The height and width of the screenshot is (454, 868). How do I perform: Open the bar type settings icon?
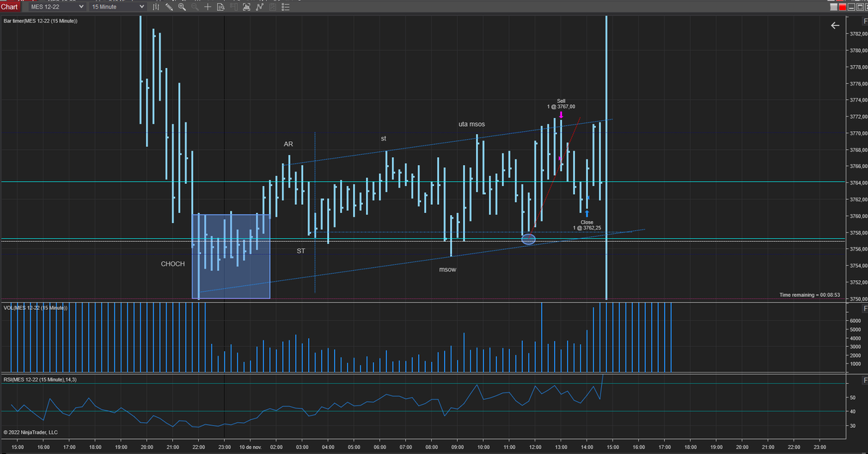tap(156, 7)
